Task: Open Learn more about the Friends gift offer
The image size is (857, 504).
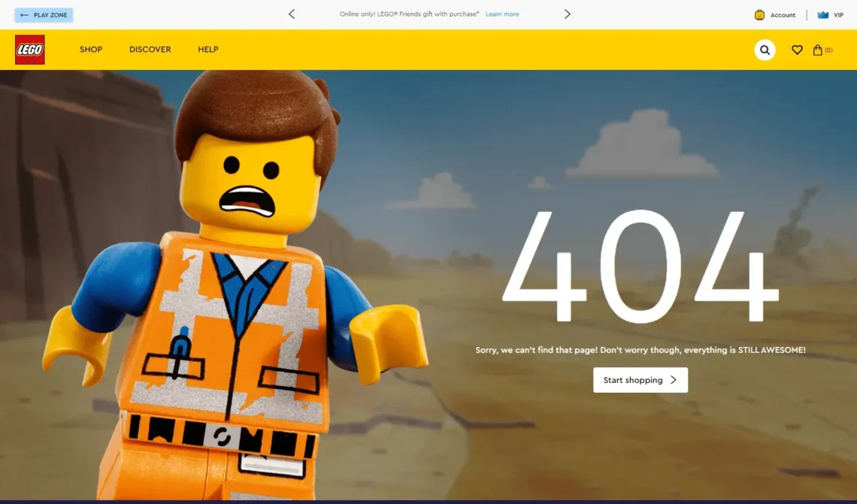Action: pos(502,14)
